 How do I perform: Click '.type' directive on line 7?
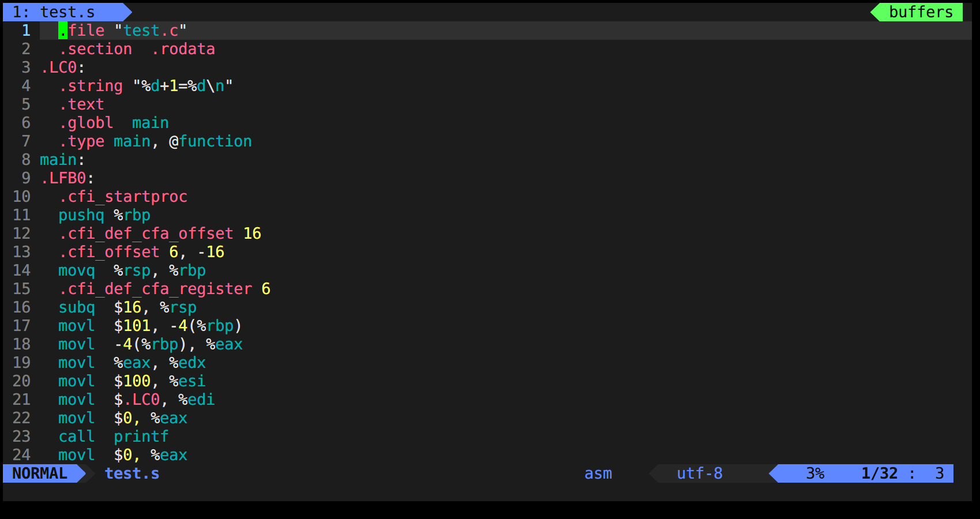tap(81, 141)
